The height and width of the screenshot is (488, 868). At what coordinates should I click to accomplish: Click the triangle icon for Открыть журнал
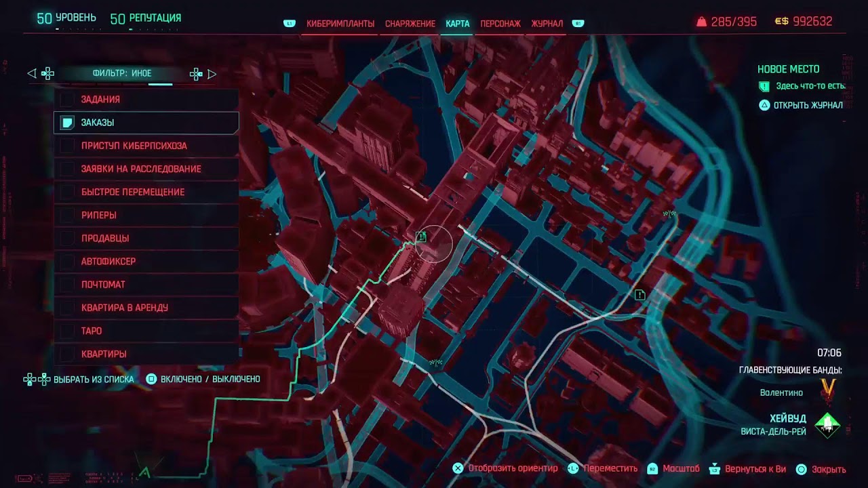pyautogui.click(x=764, y=105)
